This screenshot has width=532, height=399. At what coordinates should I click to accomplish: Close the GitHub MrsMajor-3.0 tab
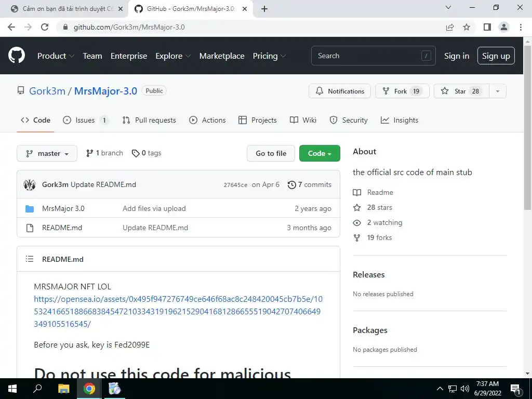245,9
